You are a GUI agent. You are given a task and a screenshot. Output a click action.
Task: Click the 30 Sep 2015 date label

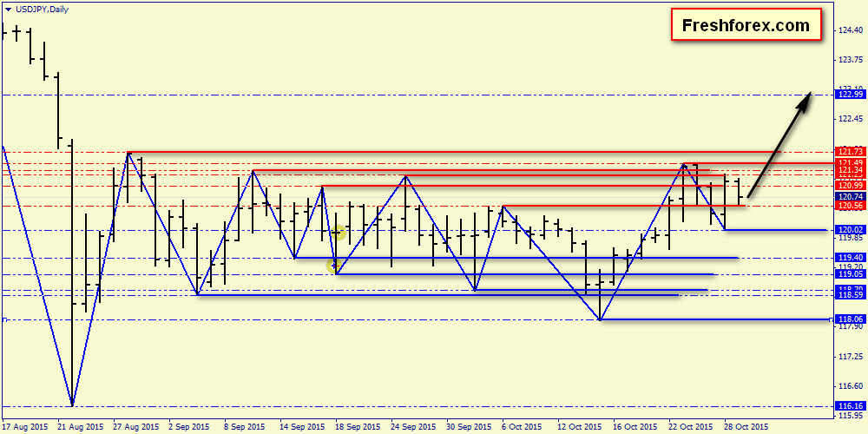(x=470, y=427)
